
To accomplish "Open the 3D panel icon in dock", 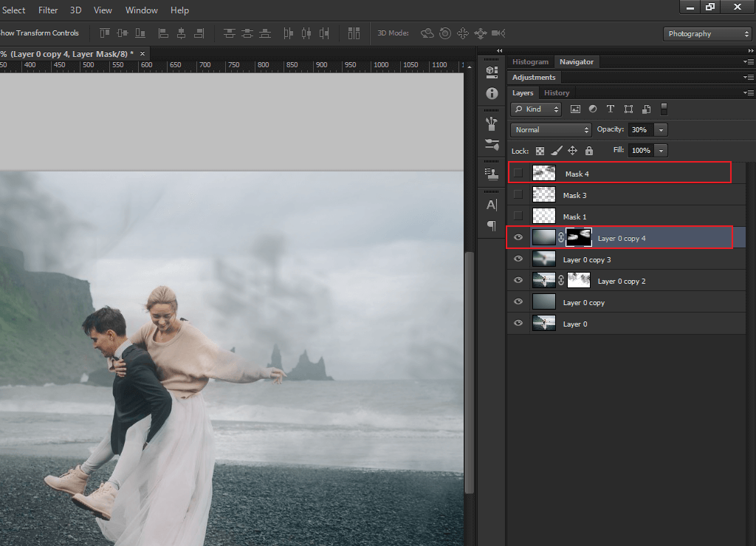I will pos(492,72).
